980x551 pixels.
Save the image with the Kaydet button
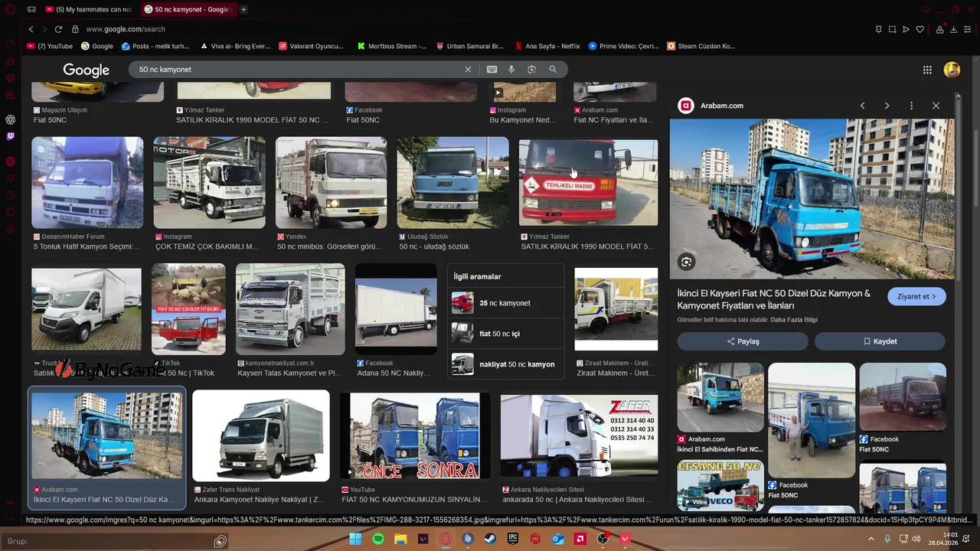point(880,341)
